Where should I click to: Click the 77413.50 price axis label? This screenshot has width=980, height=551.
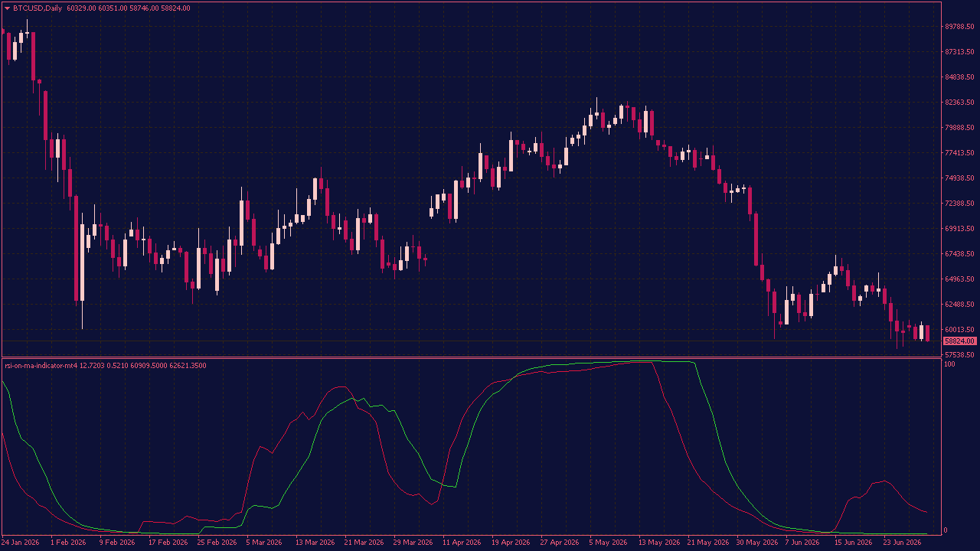coord(959,153)
